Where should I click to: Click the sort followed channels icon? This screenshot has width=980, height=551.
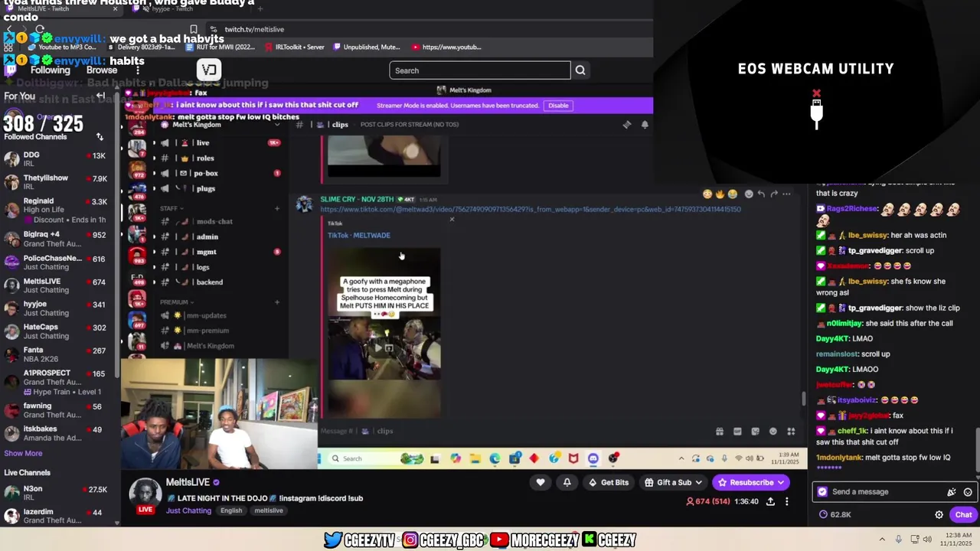pyautogui.click(x=100, y=136)
